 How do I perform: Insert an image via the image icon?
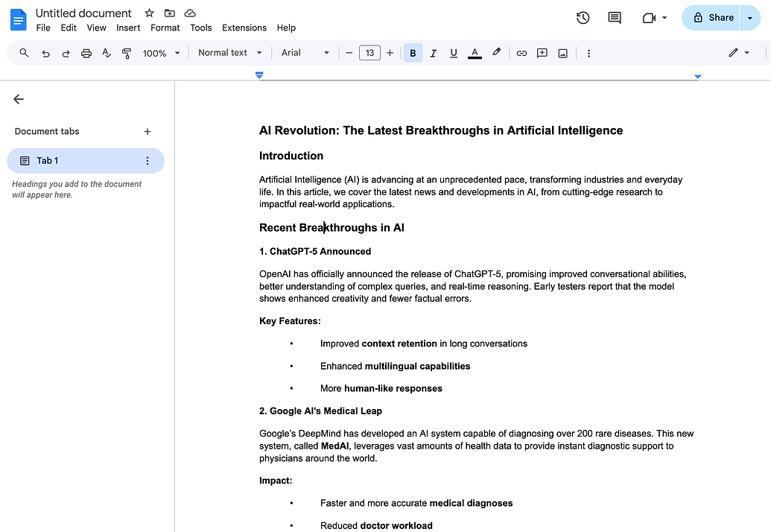[x=562, y=53]
